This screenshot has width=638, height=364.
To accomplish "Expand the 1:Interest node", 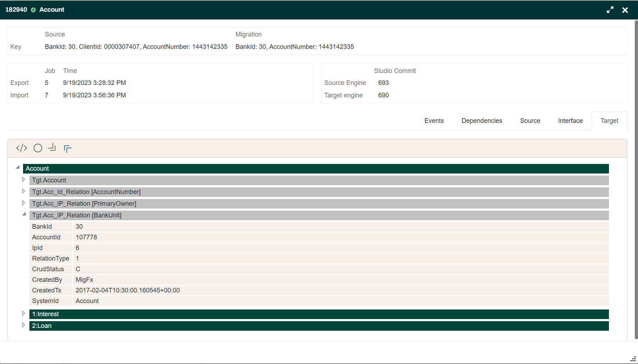I will click(x=23, y=313).
